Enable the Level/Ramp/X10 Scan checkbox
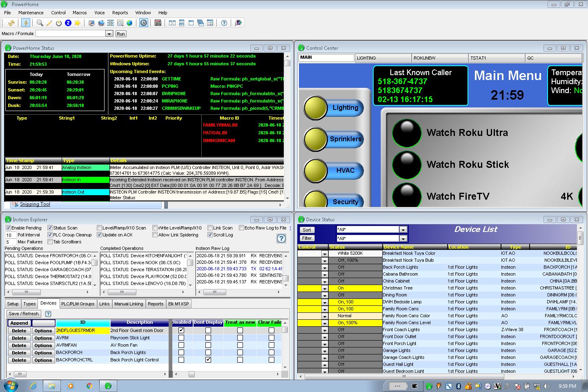 tap(99, 228)
